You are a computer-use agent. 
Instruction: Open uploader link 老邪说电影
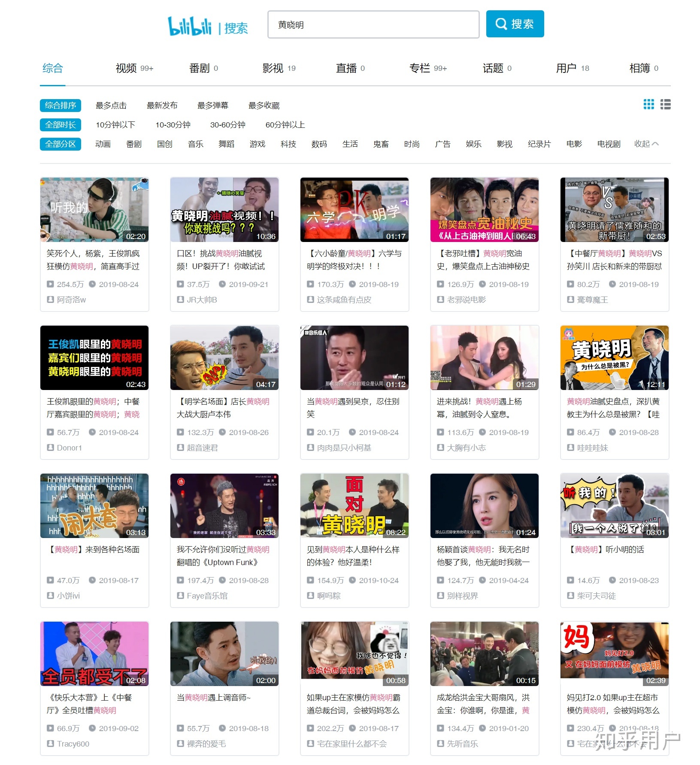click(x=466, y=299)
